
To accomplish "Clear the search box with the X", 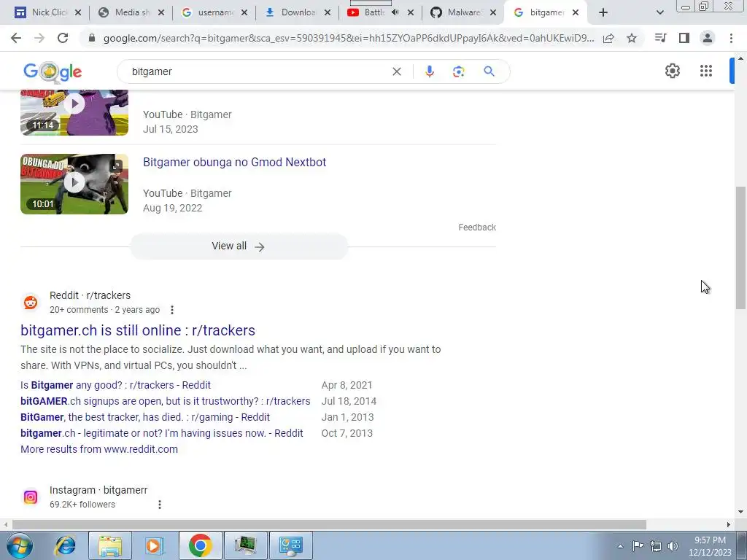I will click(396, 71).
